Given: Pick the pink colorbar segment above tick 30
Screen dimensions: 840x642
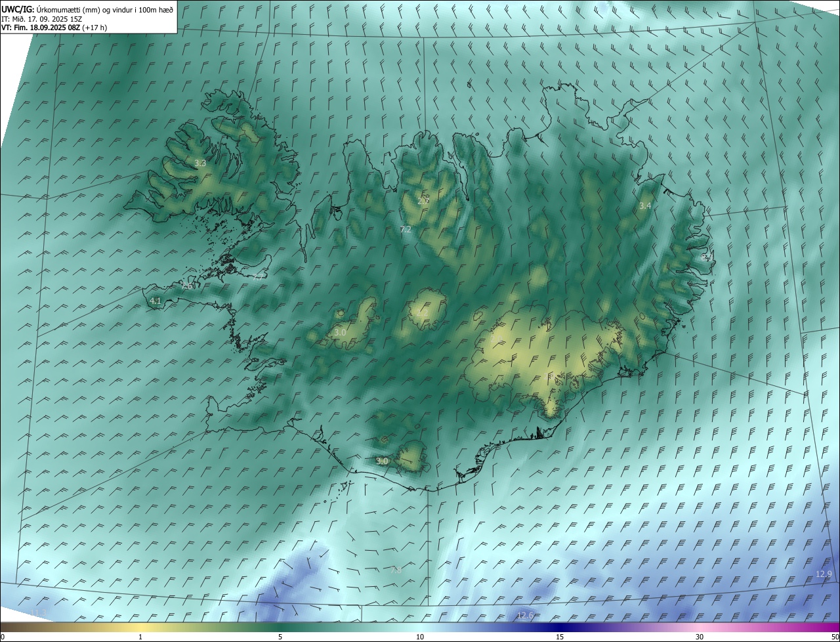Looking at the screenshot, I should click(x=700, y=627).
